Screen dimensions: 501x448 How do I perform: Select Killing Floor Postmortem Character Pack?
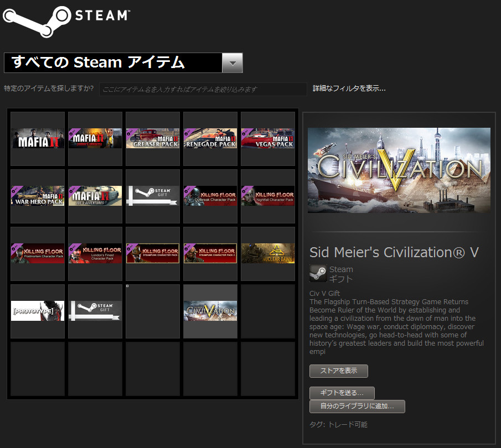(x=38, y=253)
